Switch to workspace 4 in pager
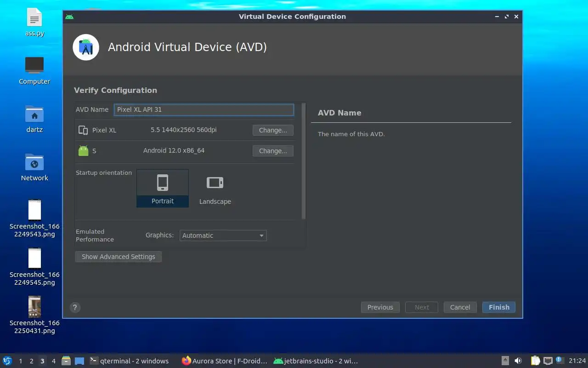The height and width of the screenshot is (368, 588). point(54,361)
